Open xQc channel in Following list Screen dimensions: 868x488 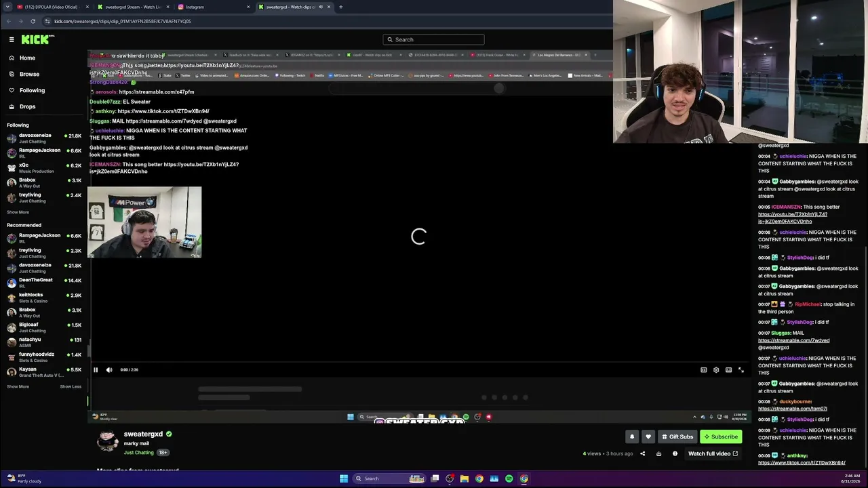(x=44, y=167)
